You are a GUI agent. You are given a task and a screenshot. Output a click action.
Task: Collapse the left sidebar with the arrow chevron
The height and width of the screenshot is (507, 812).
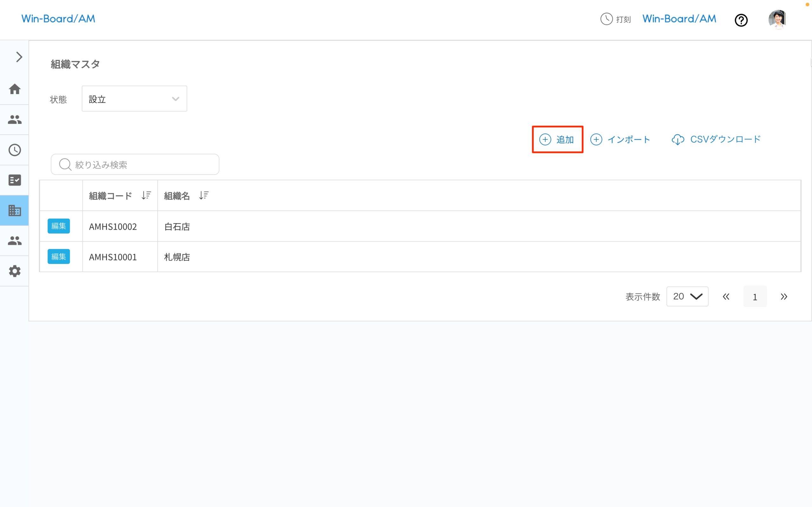[x=18, y=57]
